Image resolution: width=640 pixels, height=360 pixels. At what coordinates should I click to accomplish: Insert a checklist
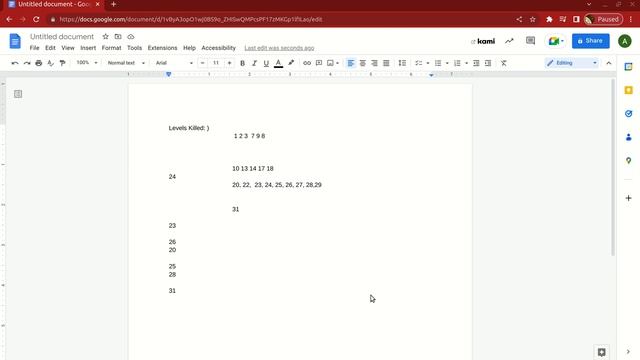[x=418, y=63]
